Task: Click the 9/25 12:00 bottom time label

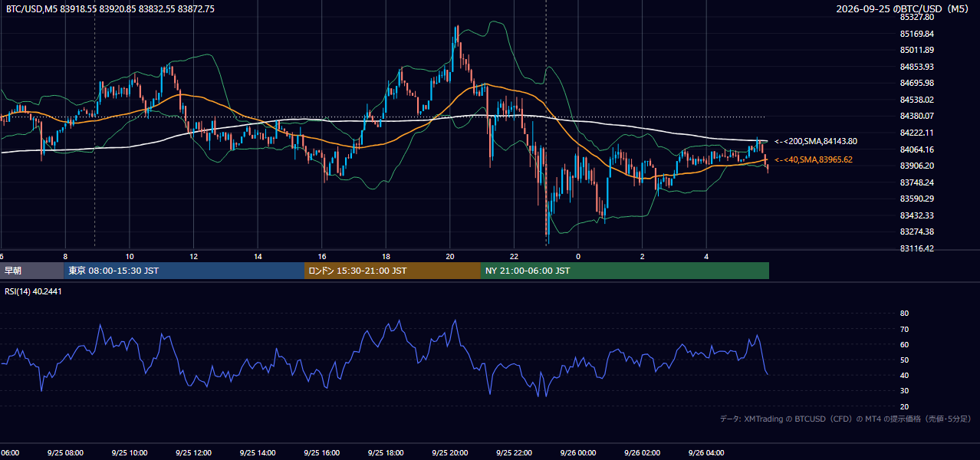Action: pos(193,452)
